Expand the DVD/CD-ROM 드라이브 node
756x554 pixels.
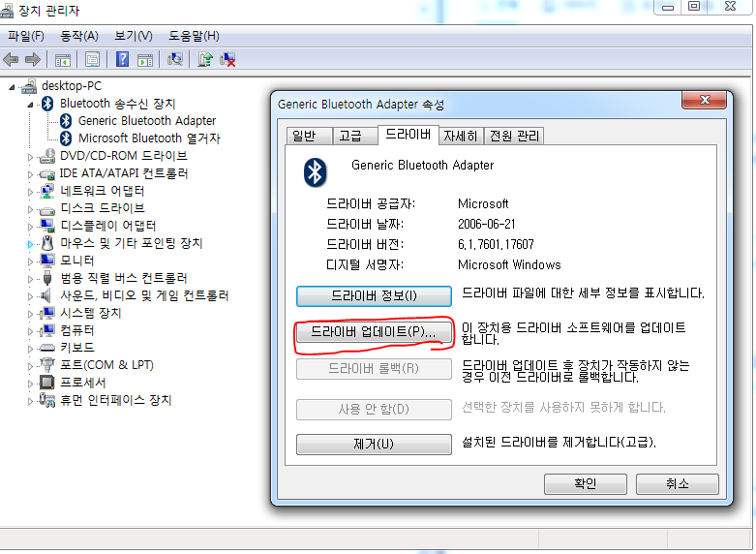click(30, 157)
